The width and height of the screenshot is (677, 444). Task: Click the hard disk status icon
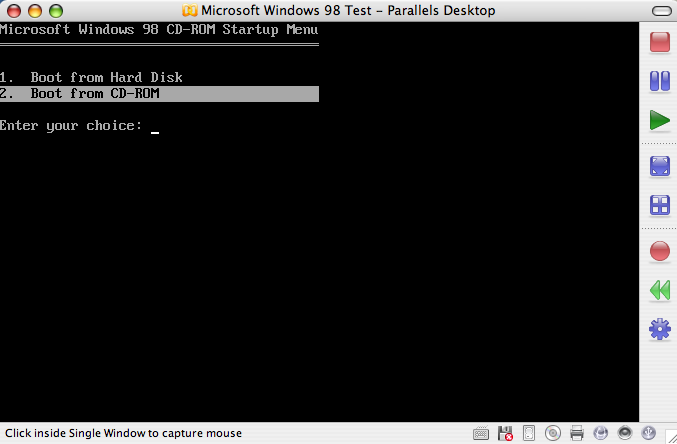(529, 433)
